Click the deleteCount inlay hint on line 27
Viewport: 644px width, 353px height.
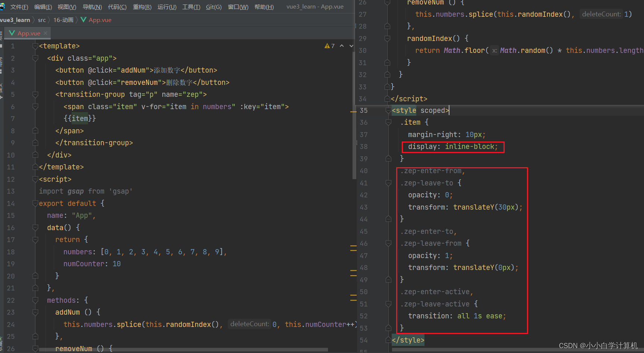coord(602,14)
